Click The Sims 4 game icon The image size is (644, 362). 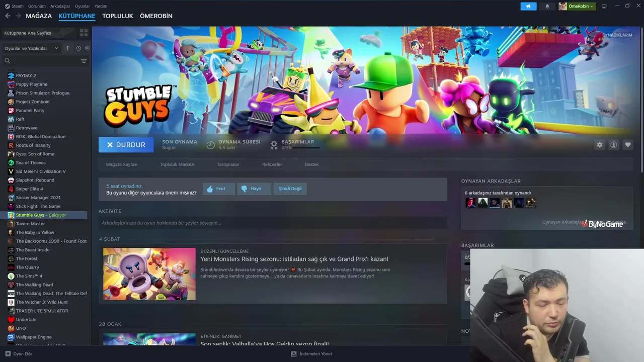tap(11, 276)
